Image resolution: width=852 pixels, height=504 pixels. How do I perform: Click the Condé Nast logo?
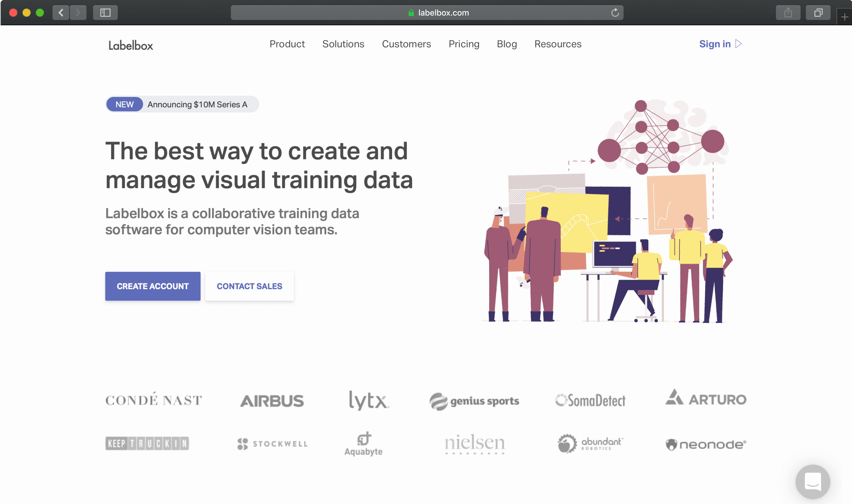click(x=154, y=399)
